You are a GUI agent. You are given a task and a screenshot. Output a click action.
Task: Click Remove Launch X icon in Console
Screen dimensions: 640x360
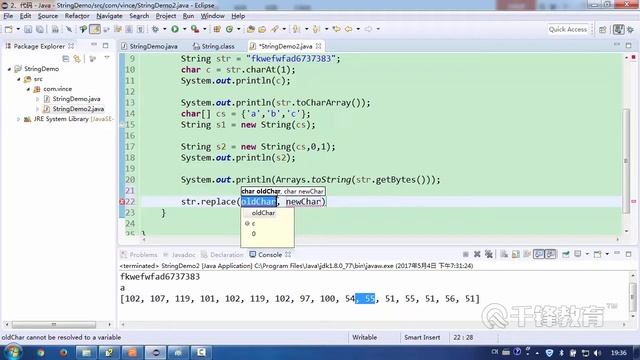[x=477, y=254]
